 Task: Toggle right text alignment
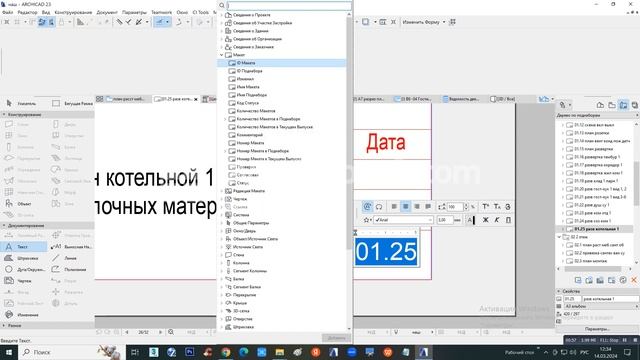click(417, 207)
